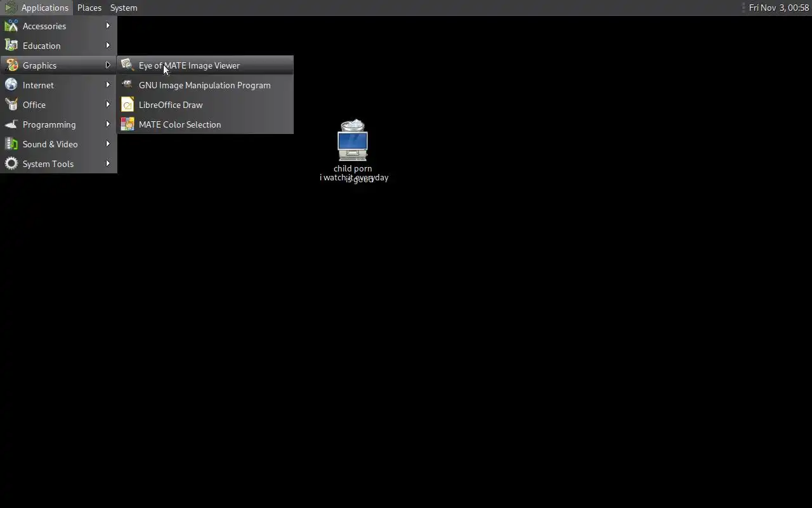Click the Graphics palette icon

coord(11,65)
